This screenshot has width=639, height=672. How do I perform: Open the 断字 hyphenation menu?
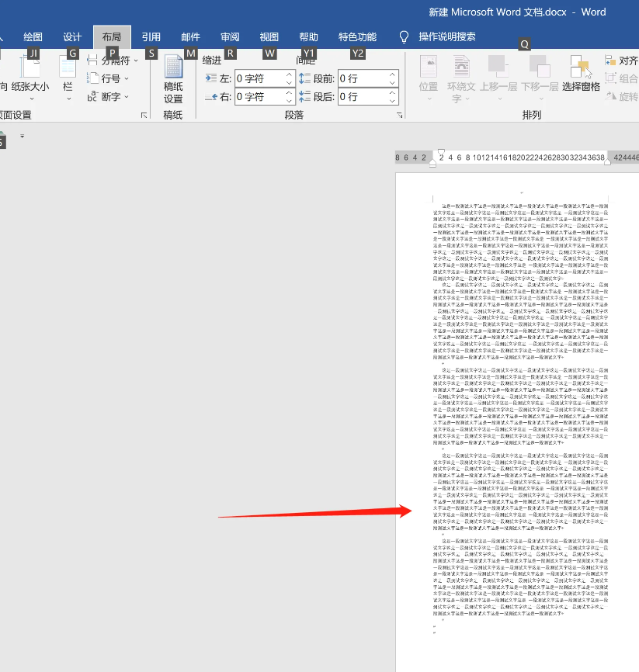(x=108, y=96)
